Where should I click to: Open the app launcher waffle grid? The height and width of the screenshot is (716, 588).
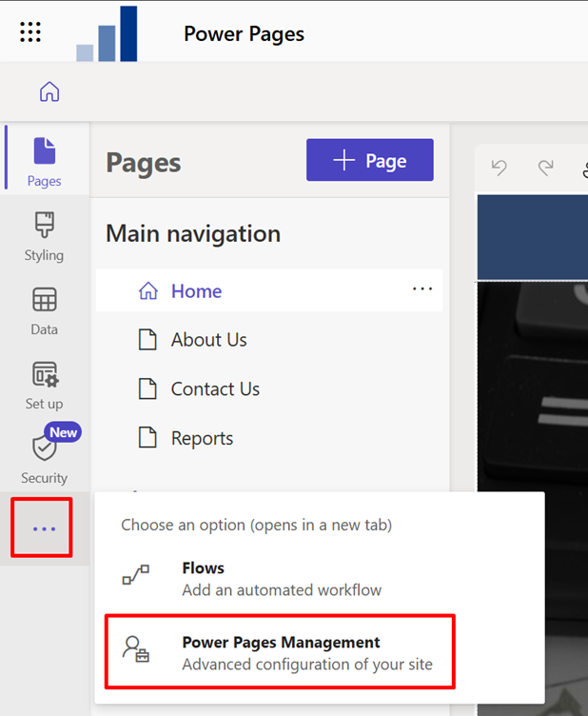30,32
